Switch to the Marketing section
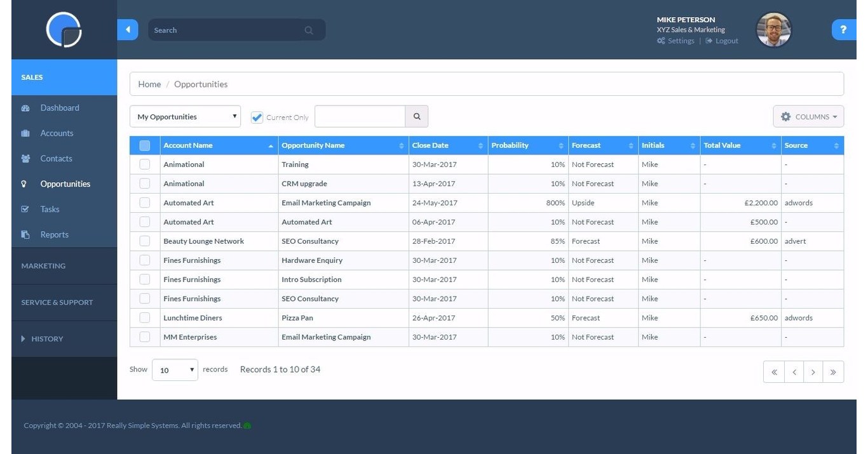 43,265
